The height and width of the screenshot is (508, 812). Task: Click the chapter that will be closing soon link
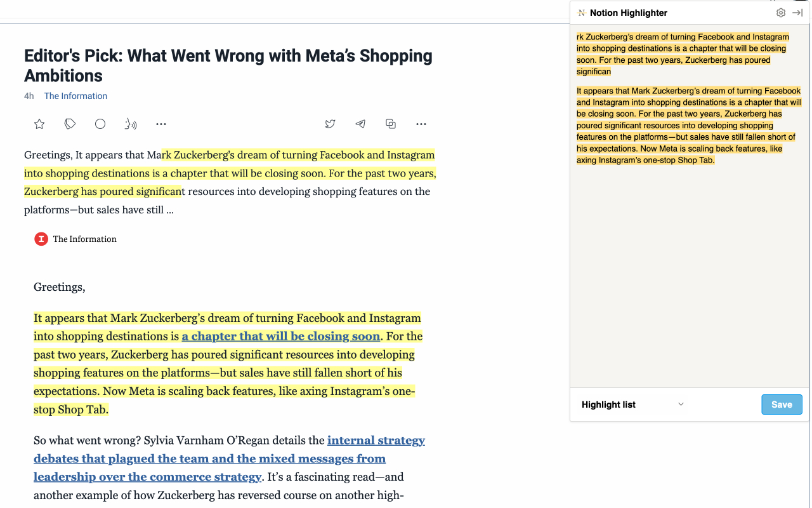click(x=281, y=336)
